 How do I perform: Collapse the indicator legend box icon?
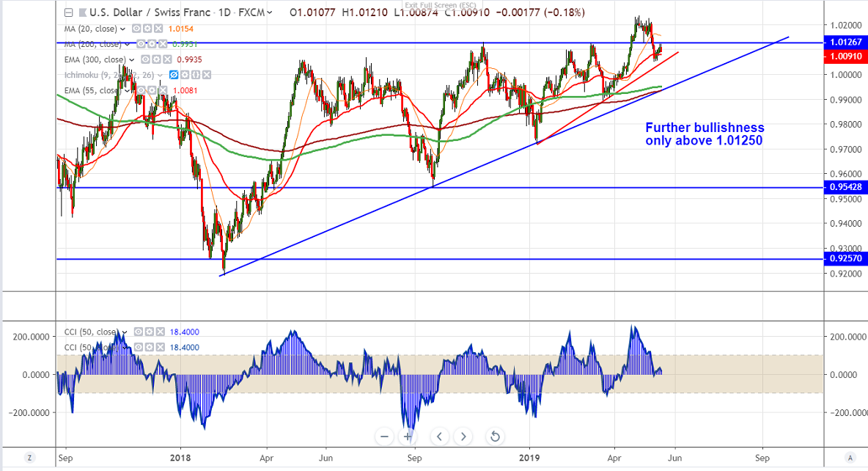(x=69, y=12)
